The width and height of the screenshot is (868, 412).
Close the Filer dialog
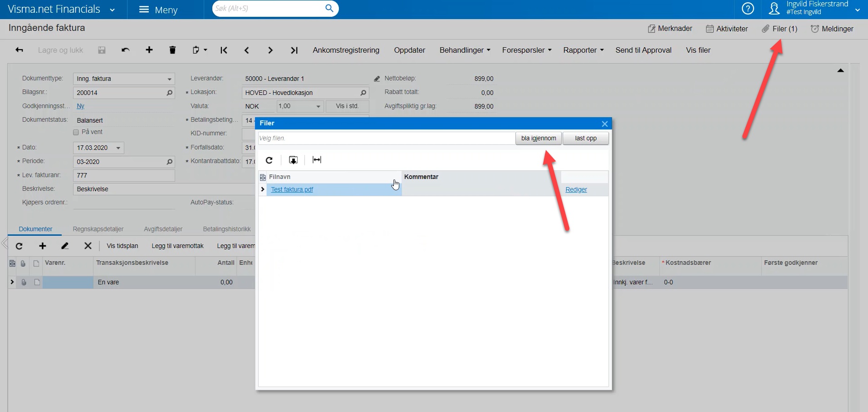604,124
